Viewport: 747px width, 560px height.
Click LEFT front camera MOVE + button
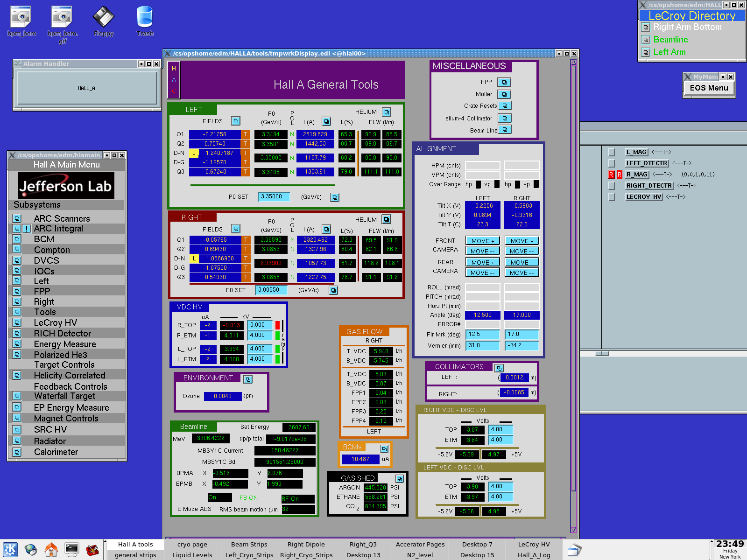pos(483,241)
